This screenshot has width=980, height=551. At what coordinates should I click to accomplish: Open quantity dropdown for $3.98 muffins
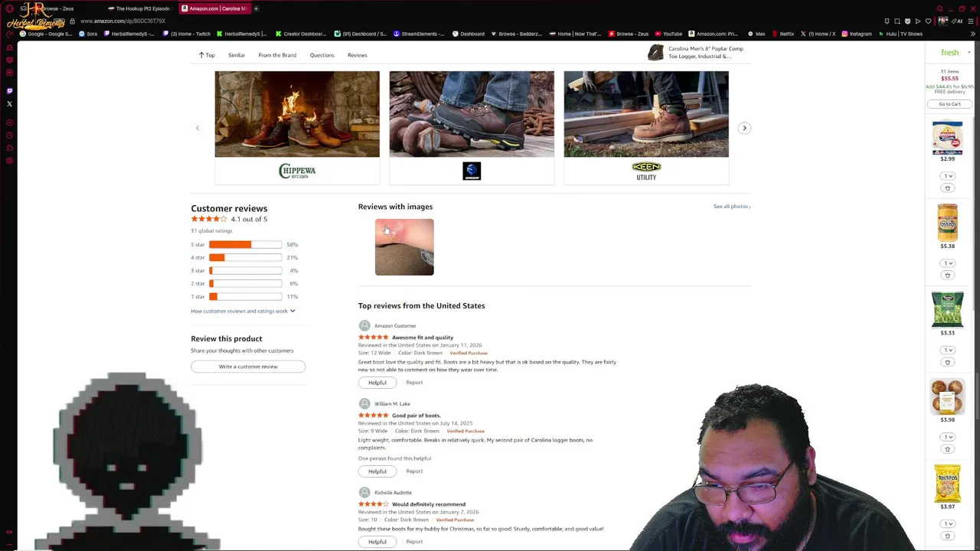pos(948,437)
